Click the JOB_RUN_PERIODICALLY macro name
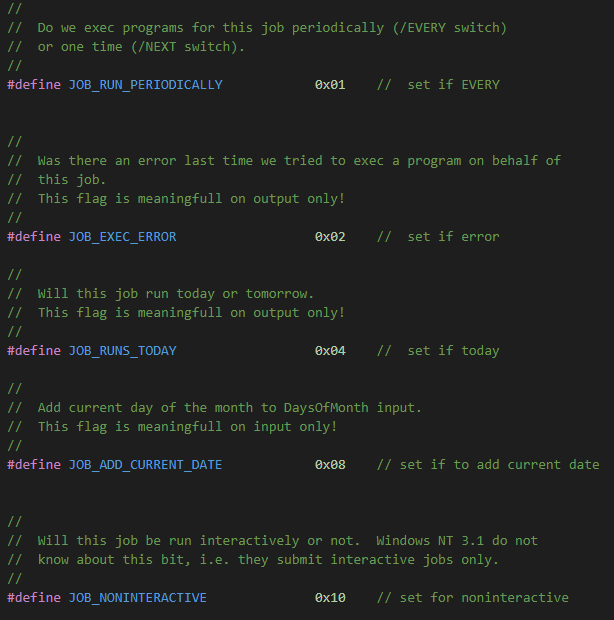The height and width of the screenshot is (620, 614). pos(145,85)
